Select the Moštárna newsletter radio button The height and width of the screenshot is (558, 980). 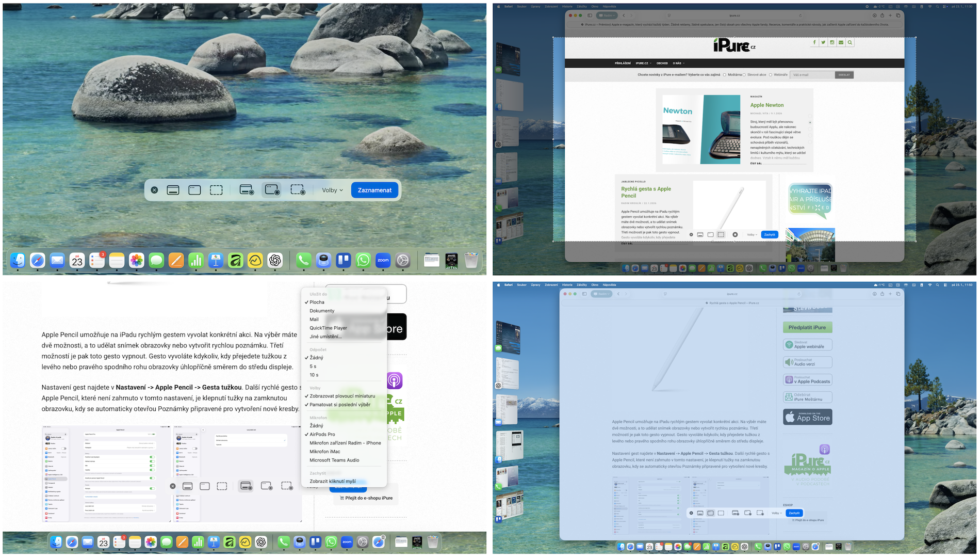725,75
